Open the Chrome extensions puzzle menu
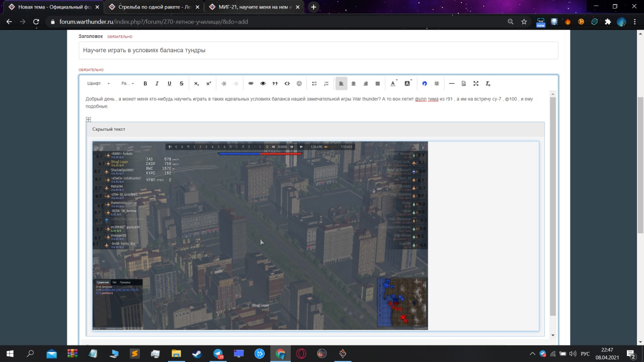The image size is (644, 362). tap(608, 22)
